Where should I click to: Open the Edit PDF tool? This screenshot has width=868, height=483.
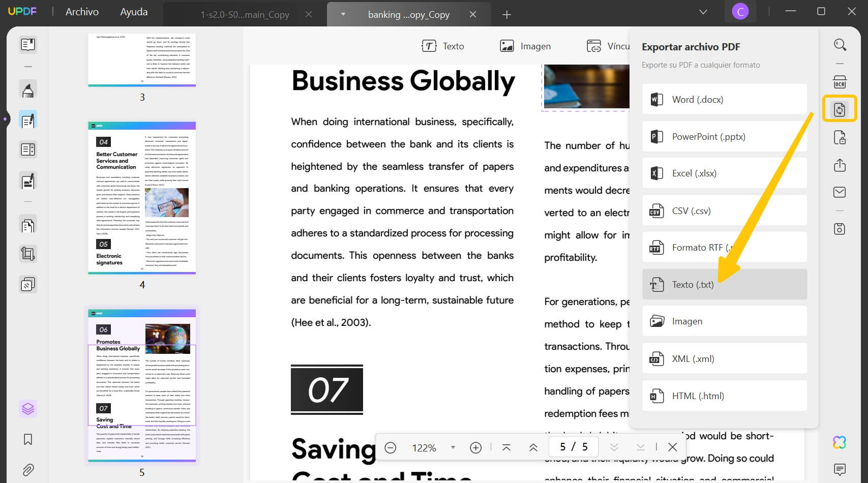tap(28, 119)
